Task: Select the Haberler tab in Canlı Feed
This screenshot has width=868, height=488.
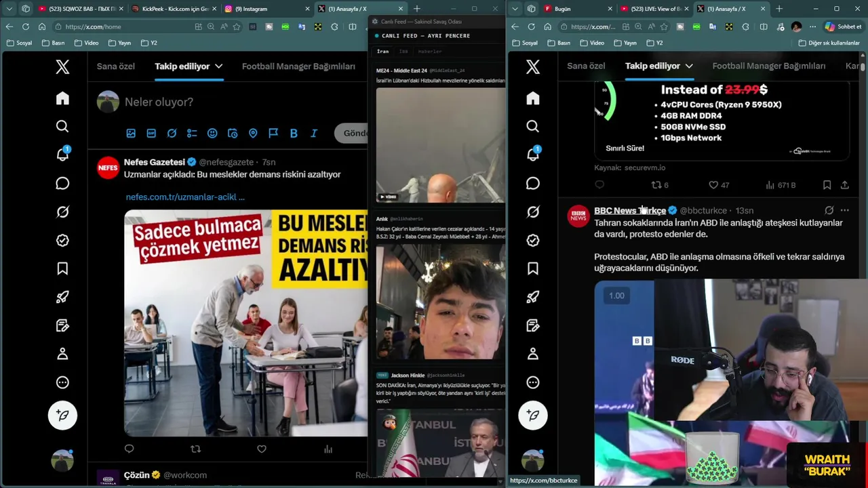Action: (429, 52)
